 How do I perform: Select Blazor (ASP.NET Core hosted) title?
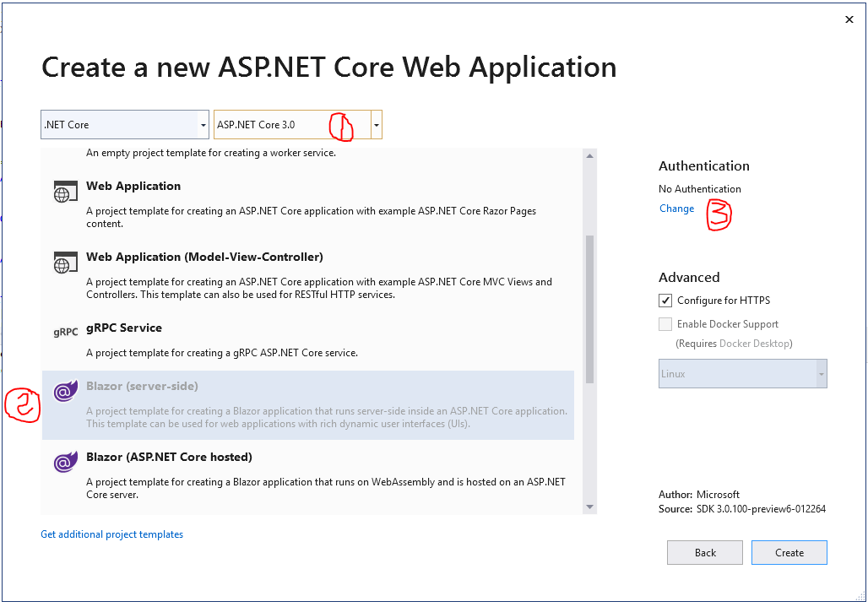tap(169, 457)
